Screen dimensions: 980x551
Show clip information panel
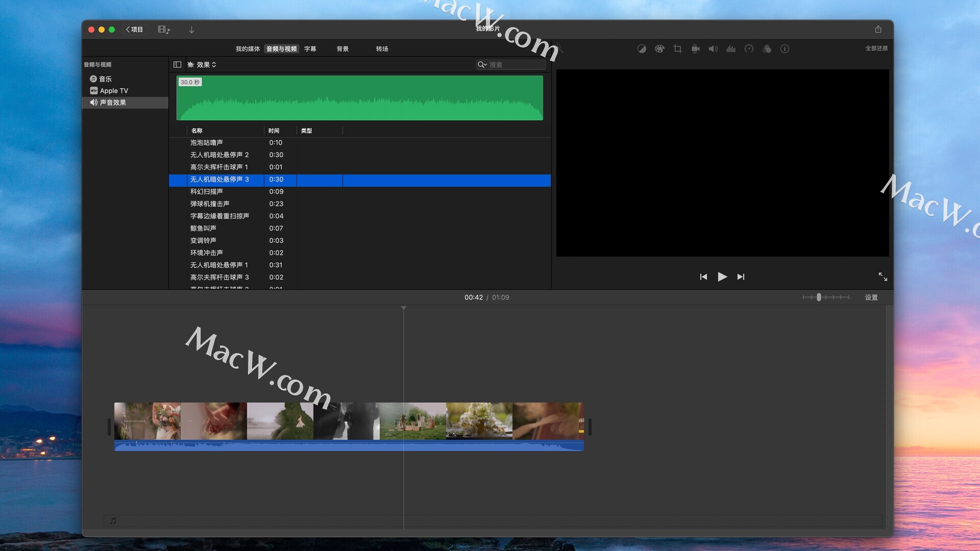(785, 49)
